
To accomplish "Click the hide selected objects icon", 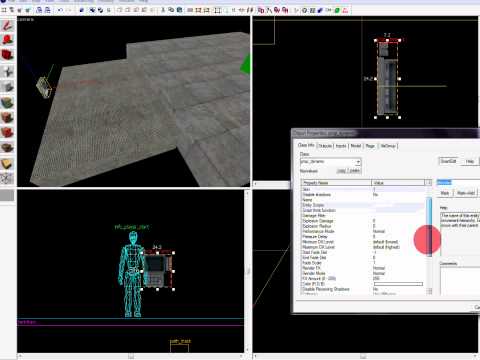I will tap(120, 10).
